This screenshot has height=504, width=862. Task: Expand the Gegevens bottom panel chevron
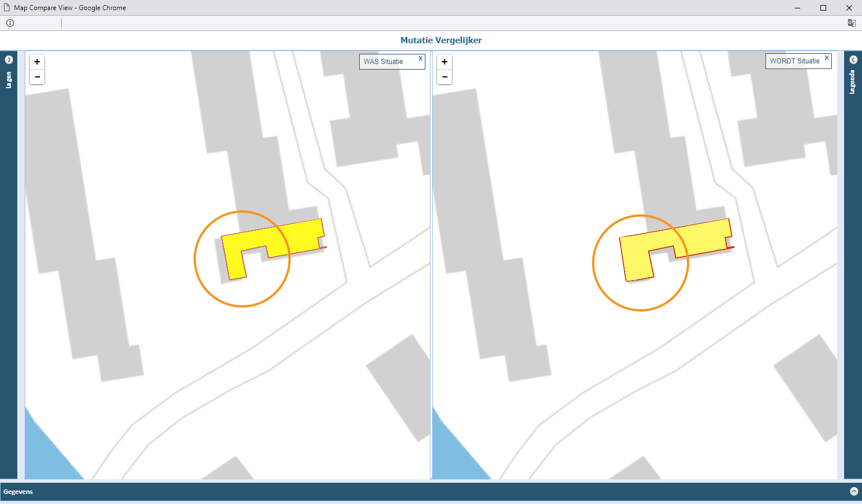tap(854, 491)
